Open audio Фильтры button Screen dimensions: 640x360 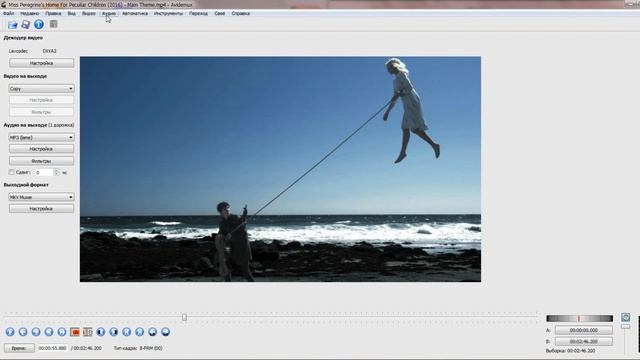pos(41,161)
